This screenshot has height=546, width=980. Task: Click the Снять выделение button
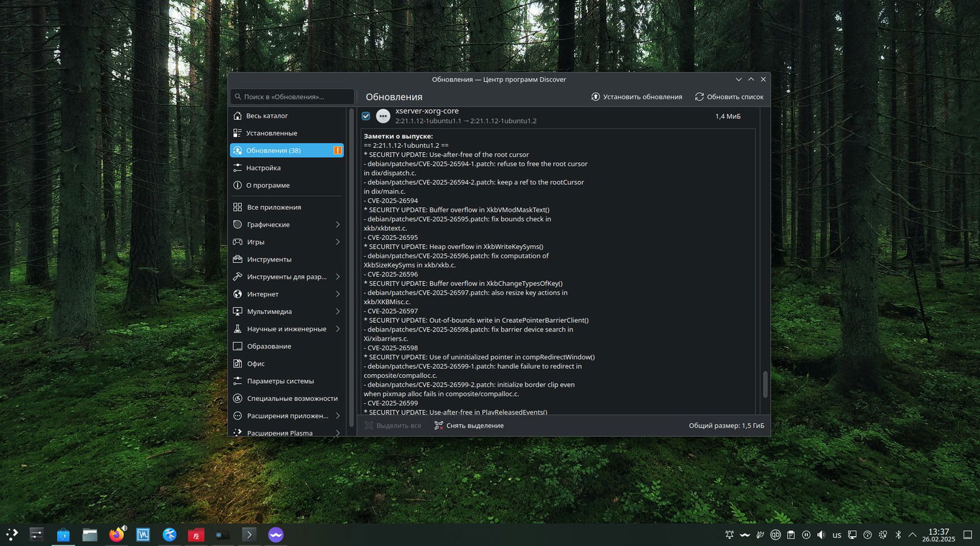(x=469, y=426)
